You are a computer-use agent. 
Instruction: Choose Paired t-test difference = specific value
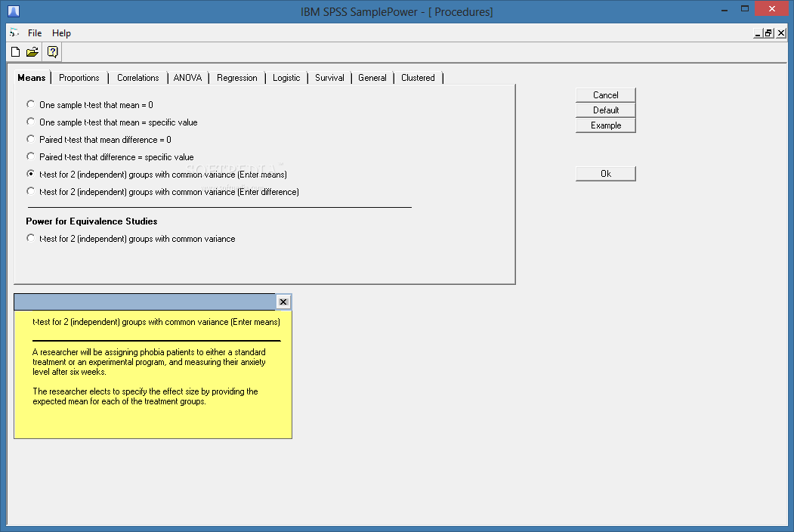pyautogui.click(x=110, y=157)
